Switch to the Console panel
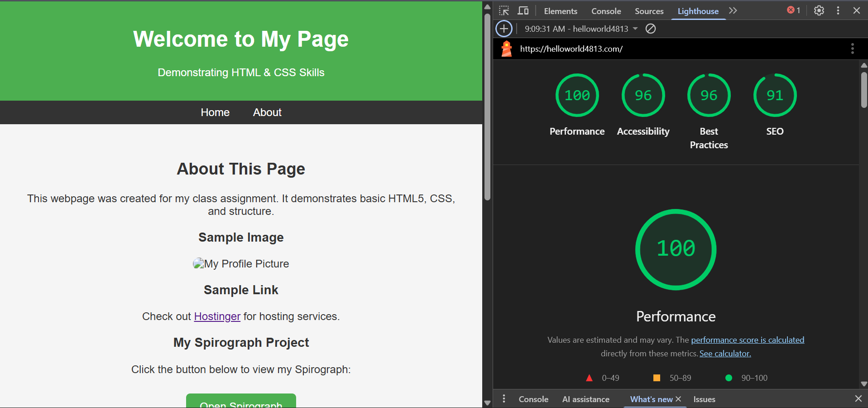The width and height of the screenshot is (868, 408). pyautogui.click(x=606, y=10)
